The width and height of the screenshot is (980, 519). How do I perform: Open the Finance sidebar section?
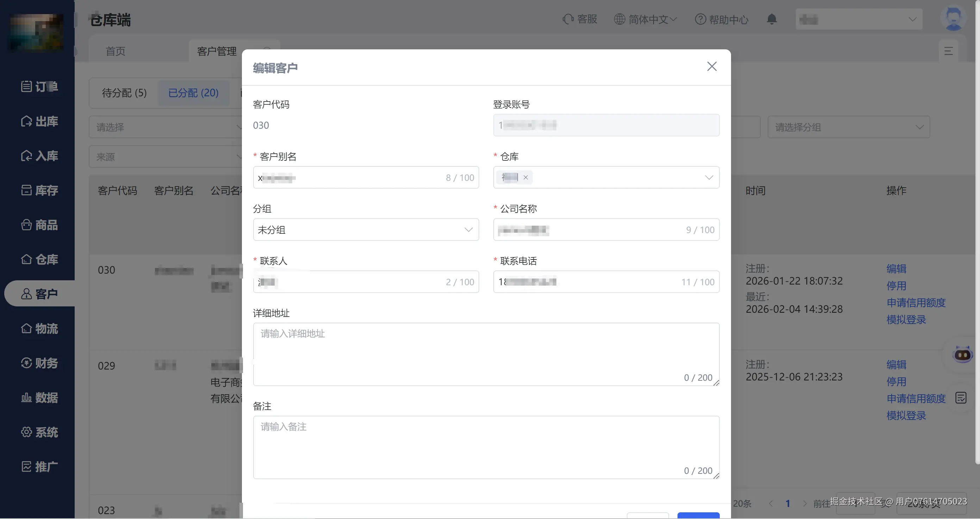click(x=39, y=363)
